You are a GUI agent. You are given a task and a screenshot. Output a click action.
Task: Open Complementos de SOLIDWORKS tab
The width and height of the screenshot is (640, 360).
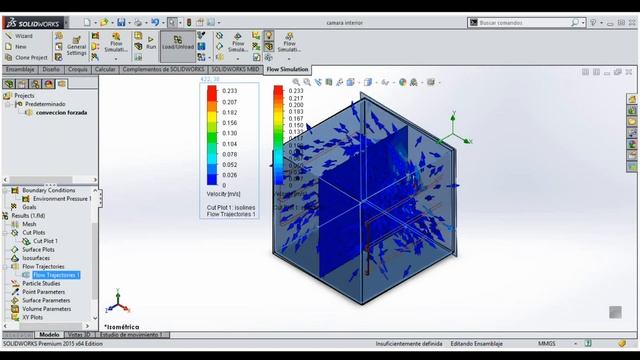[x=163, y=69]
